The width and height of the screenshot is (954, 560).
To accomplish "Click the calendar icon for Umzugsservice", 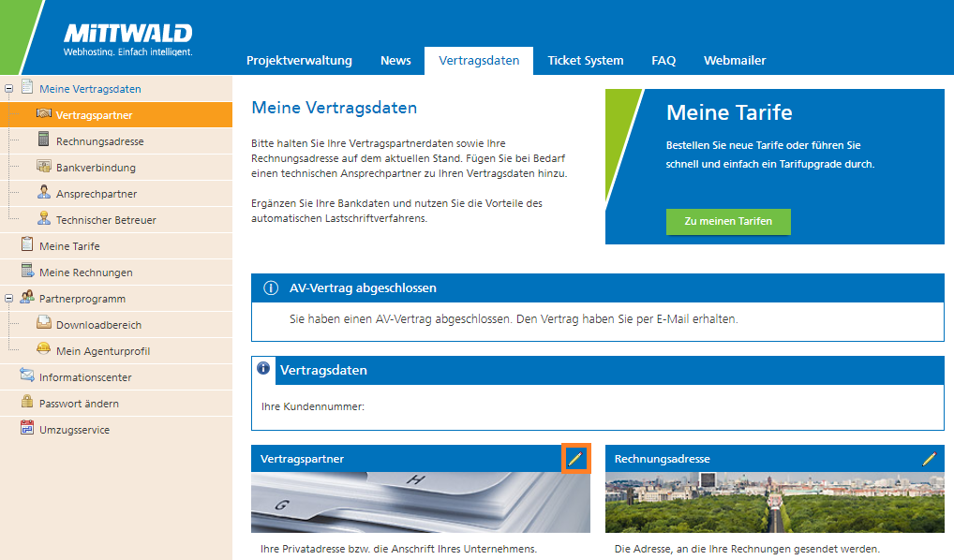I will coord(27,427).
